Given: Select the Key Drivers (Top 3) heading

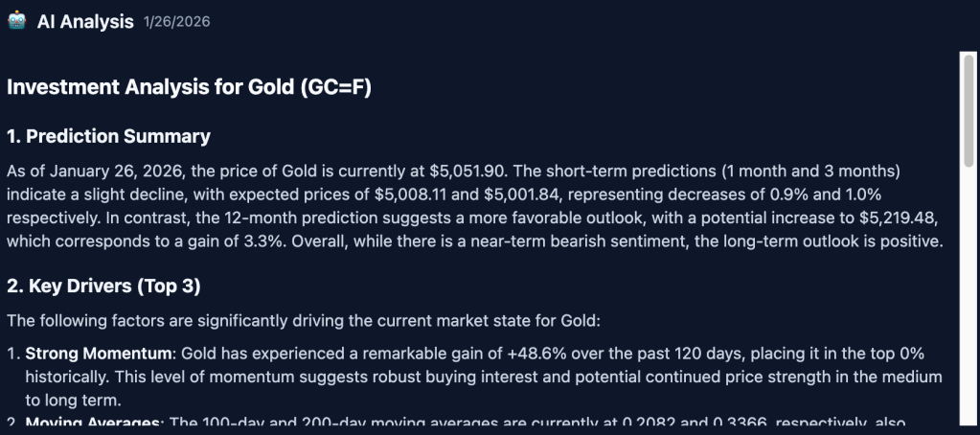Looking at the screenshot, I should [103, 286].
